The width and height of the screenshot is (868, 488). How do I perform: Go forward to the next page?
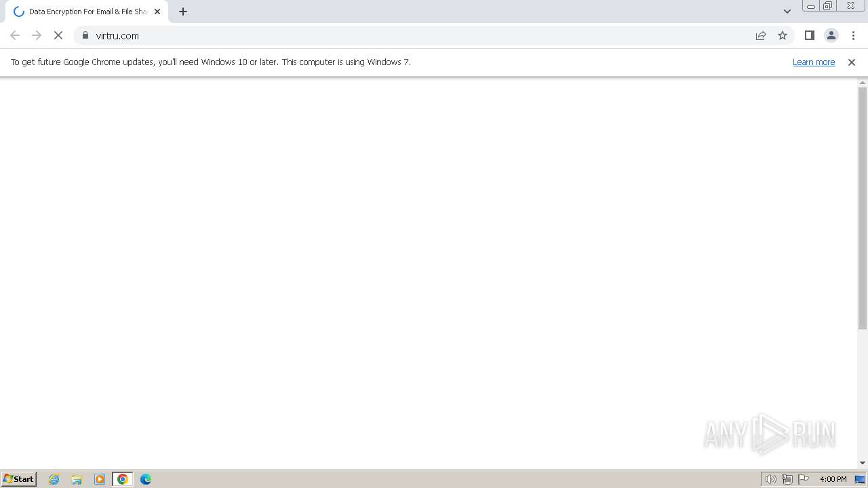point(37,35)
